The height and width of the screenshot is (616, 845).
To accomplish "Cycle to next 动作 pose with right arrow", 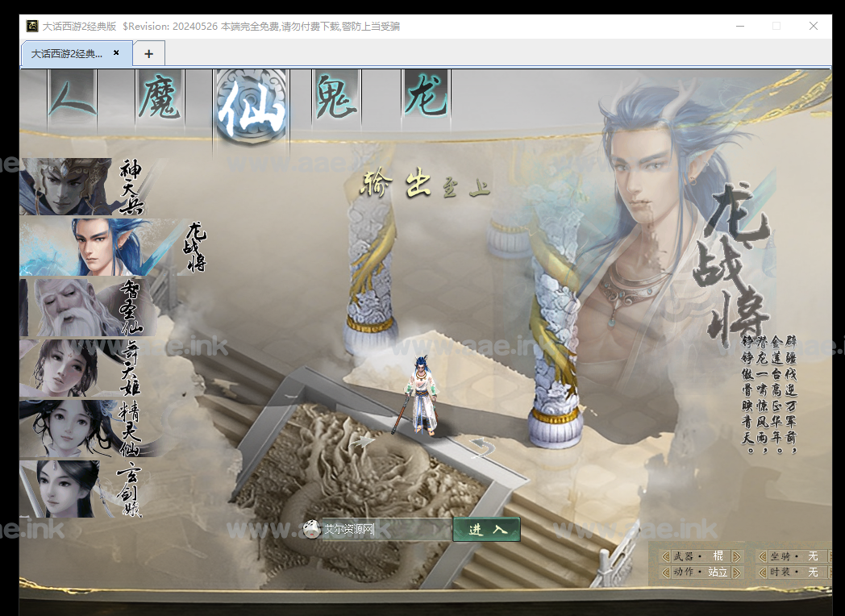I will click(736, 572).
